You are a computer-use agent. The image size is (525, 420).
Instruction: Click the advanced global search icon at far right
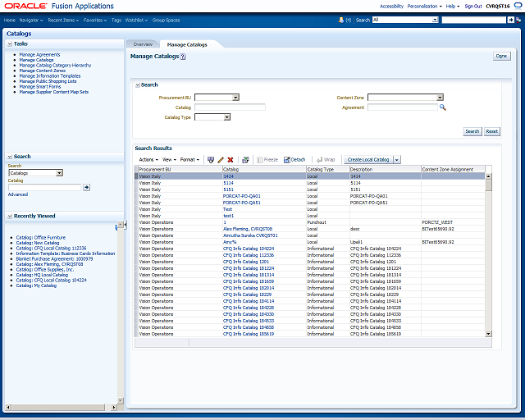pos(518,20)
